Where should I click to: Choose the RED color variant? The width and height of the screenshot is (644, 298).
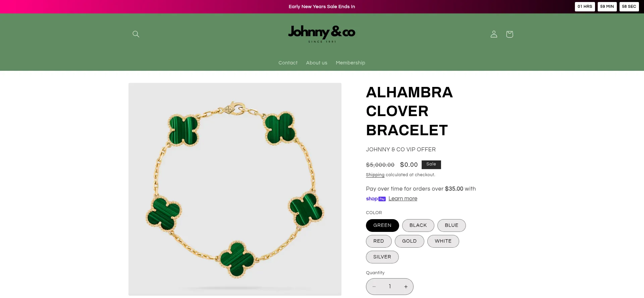[379, 241]
